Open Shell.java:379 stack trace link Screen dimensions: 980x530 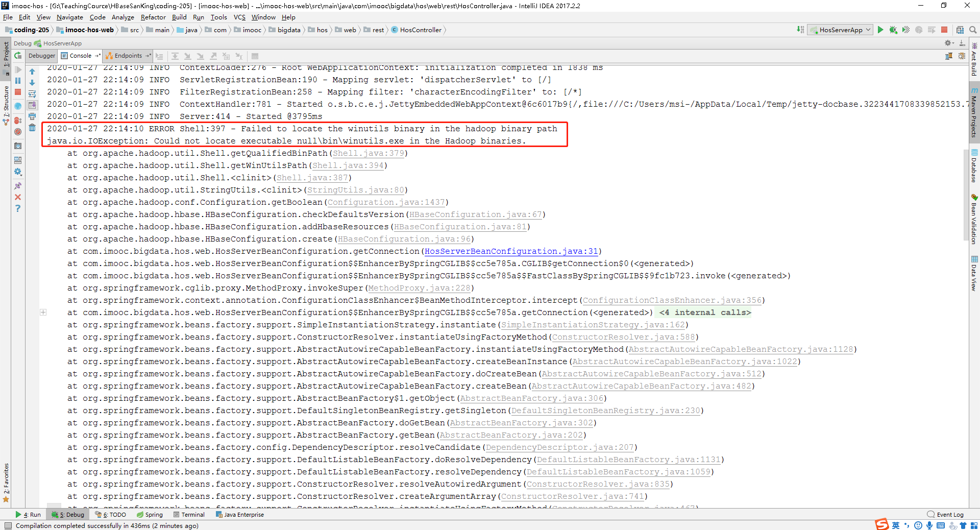[369, 153]
